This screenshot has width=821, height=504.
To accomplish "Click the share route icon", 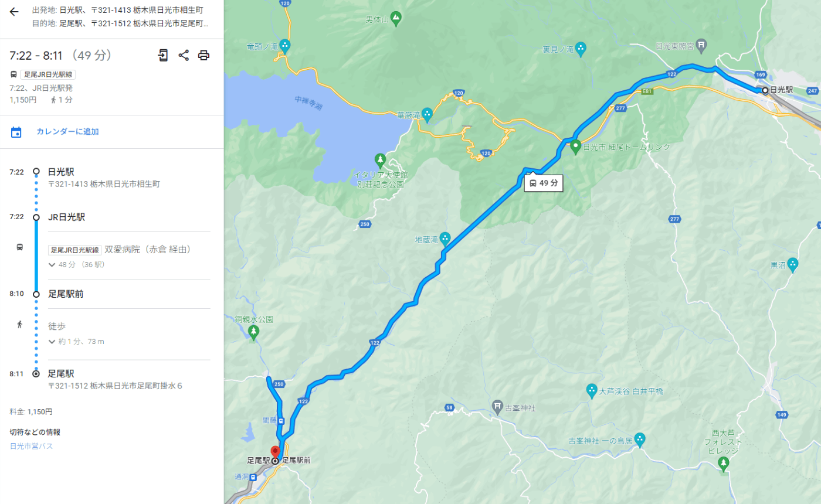I will coord(184,55).
